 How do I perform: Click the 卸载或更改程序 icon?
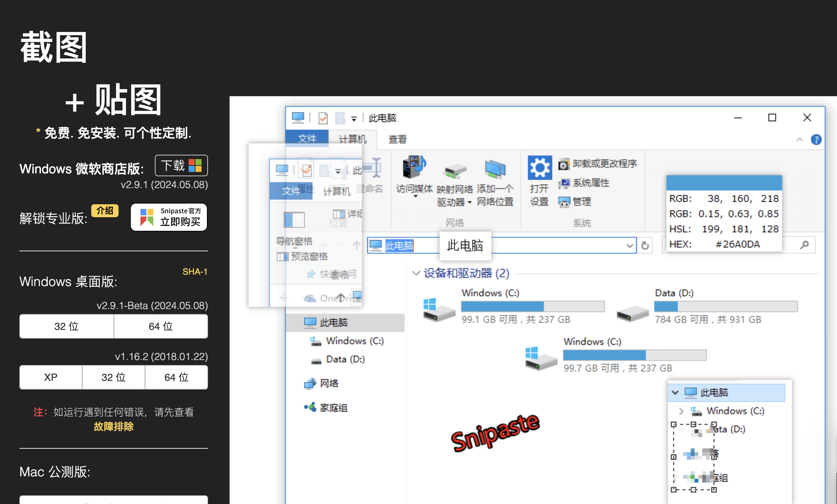coord(564,164)
